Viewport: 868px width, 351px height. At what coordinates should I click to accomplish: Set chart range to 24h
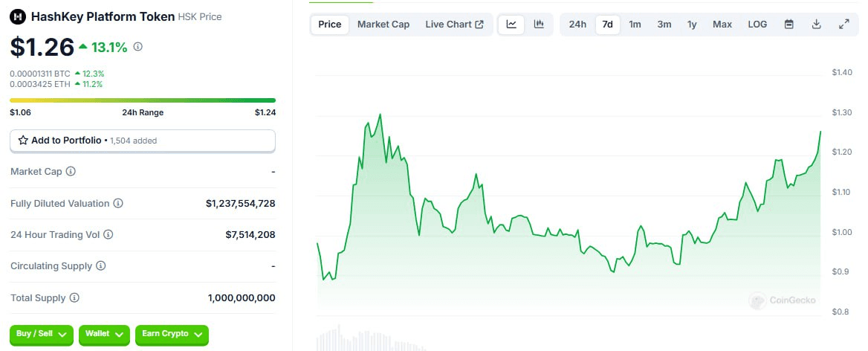click(x=577, y=25)
